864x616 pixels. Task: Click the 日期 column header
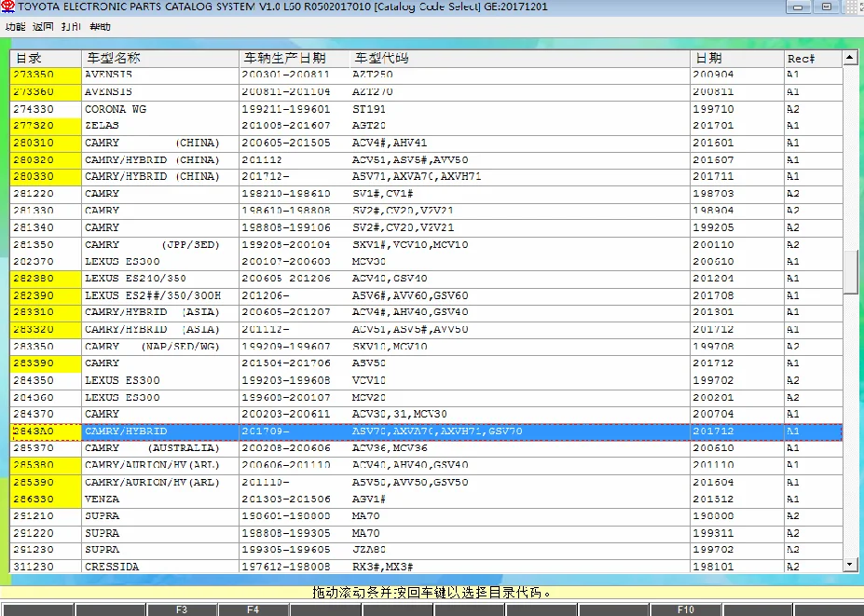pos(737,59)
